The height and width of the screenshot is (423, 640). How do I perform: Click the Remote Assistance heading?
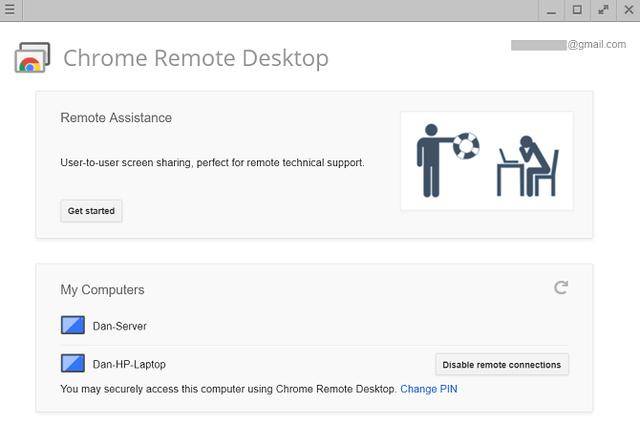(x=116, y=118)
